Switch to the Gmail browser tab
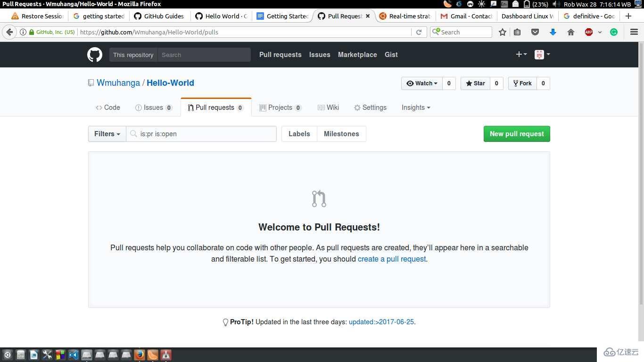 [x=466, y=16]
